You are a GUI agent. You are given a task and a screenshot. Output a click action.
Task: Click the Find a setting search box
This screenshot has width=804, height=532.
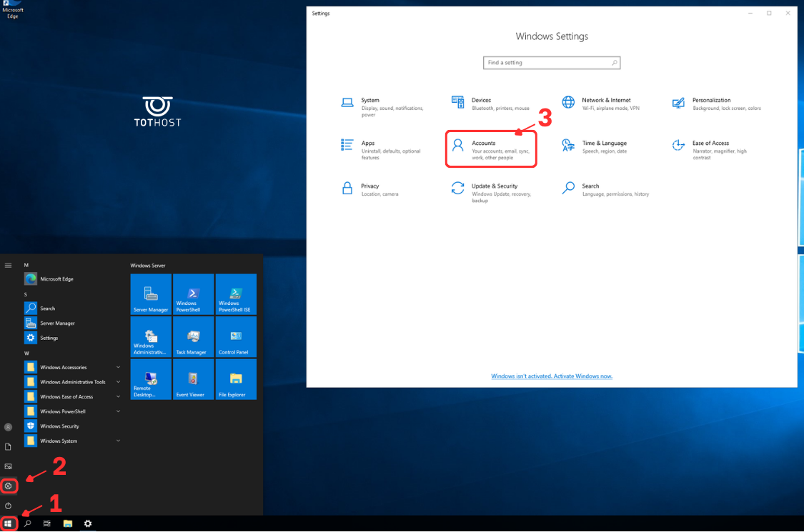tap(552, 63)
